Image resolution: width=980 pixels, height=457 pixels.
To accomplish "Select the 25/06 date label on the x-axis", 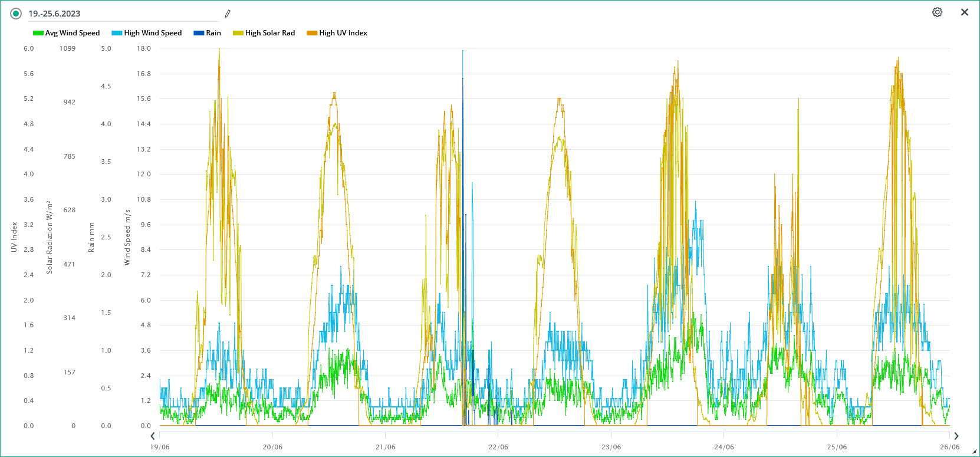I will 837,447.
